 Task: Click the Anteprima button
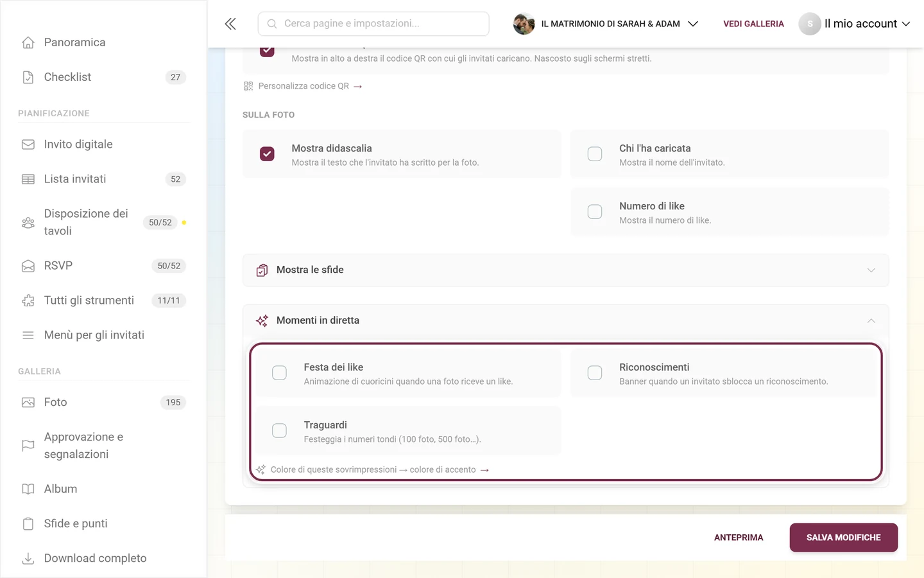739,538
